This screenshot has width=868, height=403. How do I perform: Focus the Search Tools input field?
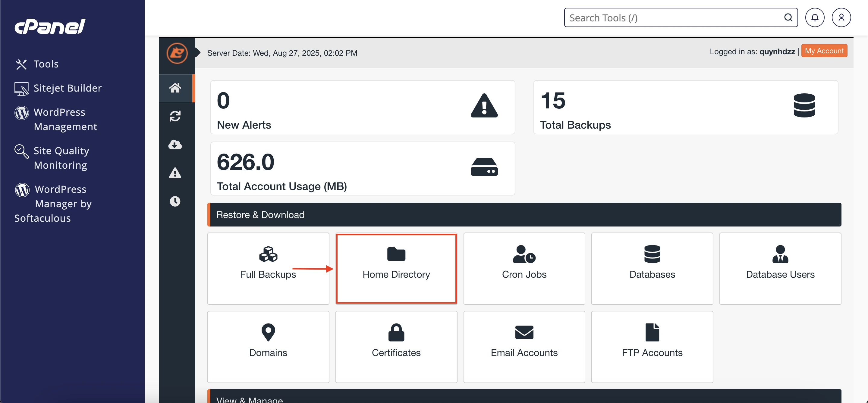(x=674, y=17)
